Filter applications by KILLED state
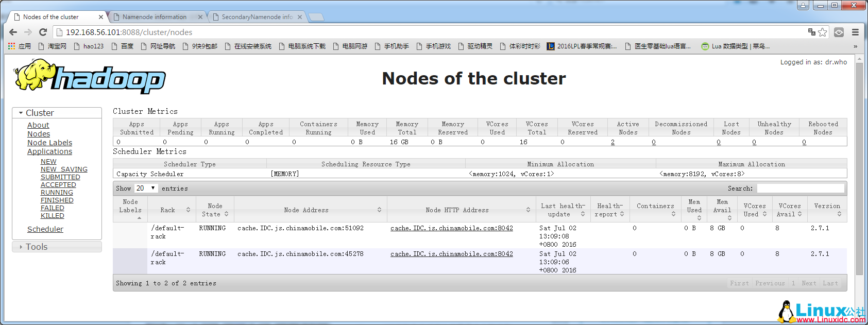 [53, 216]
